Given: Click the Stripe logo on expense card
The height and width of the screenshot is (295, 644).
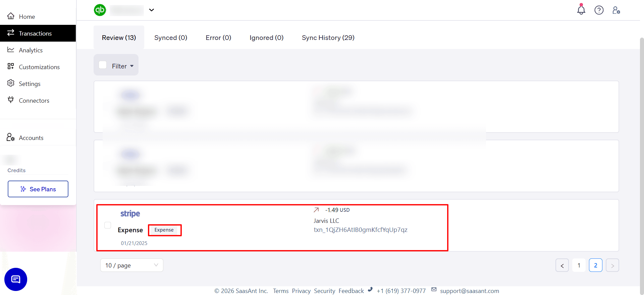Looking at the screenshot, I should [x=130, y=214].
